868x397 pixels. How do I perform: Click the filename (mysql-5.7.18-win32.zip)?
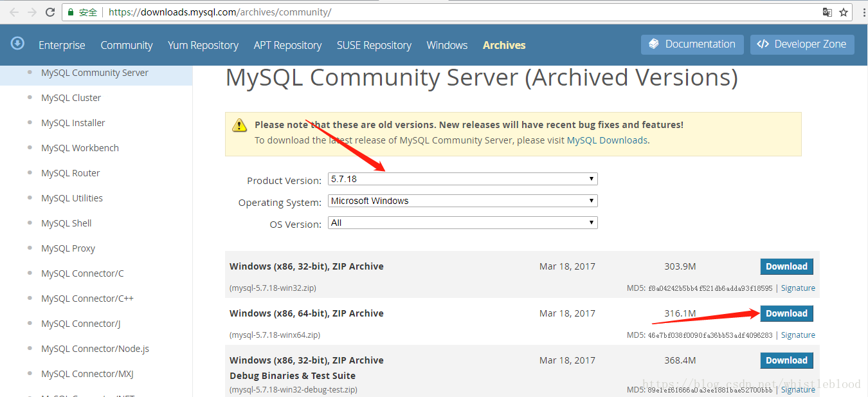click(x=273, y=288)
